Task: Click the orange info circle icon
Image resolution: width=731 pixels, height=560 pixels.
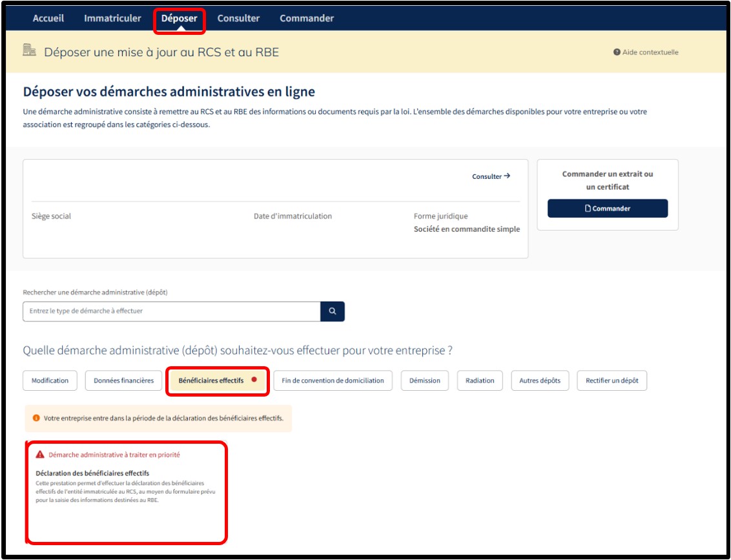Action: tap(36, 418)
